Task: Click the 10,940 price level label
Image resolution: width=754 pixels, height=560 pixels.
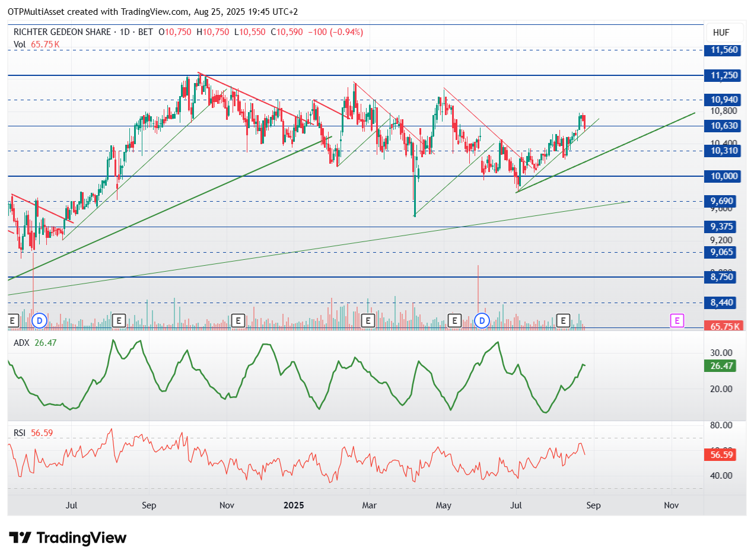Action: click(724, 100)
